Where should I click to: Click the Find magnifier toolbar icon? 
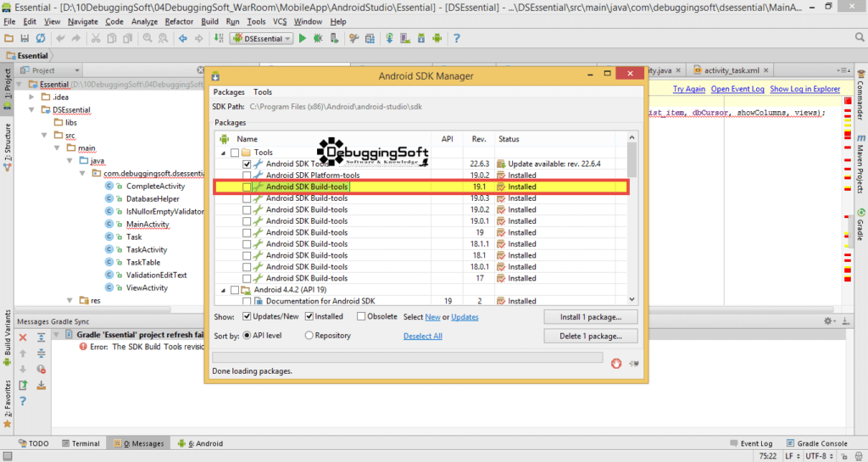(x=147, y=38)
